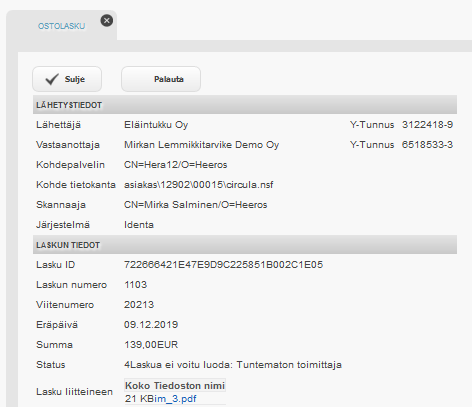Image resolution: width=472 pixels, height=407 pixels.
Task: Click the Summa value 139,00EUR
Action: click(151, 345)
